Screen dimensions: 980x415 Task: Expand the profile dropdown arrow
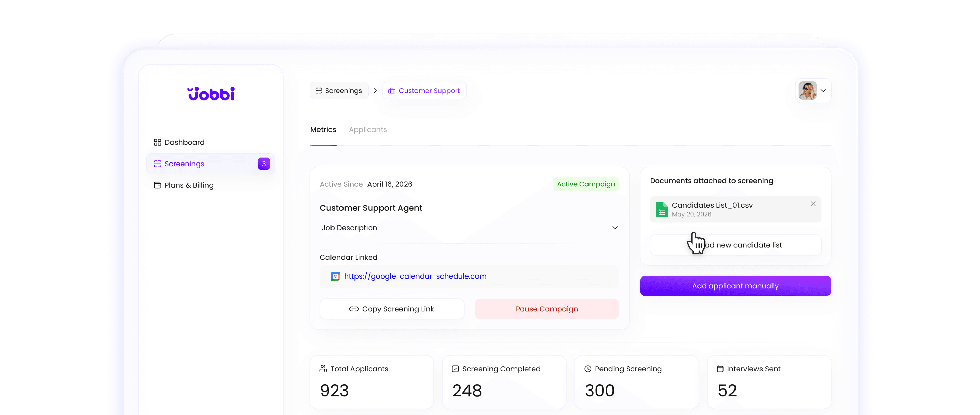click(823, 91)
